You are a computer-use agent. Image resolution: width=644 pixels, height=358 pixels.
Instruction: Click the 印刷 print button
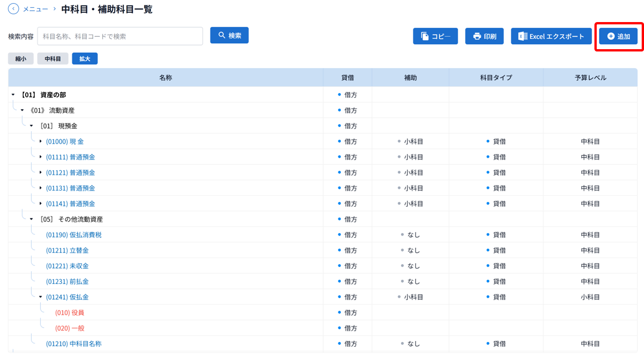[x=484, y=36]
